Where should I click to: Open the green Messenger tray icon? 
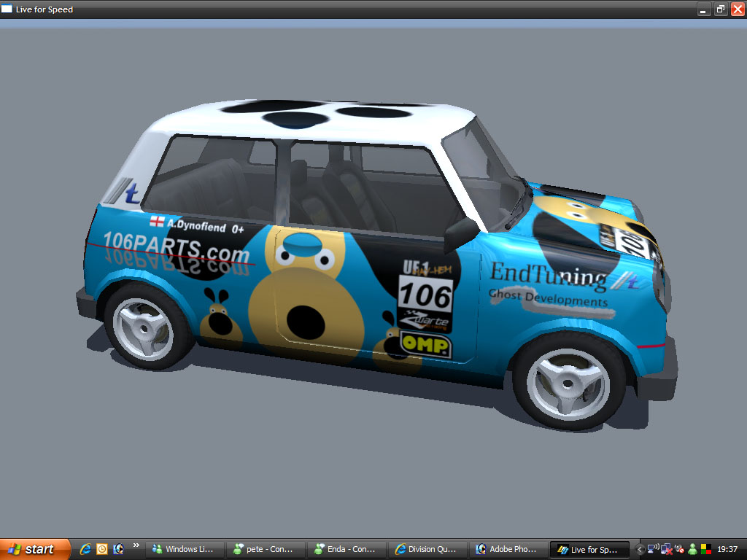click(693, 549)
